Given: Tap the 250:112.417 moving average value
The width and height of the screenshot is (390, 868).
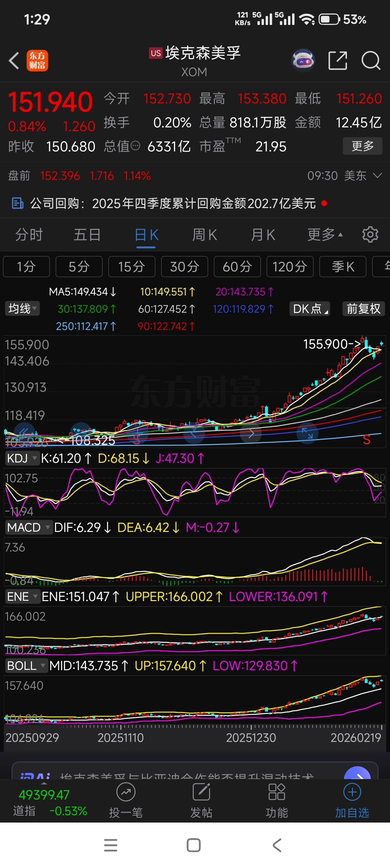Looking at the screenshot, I should tap(86, 326).
